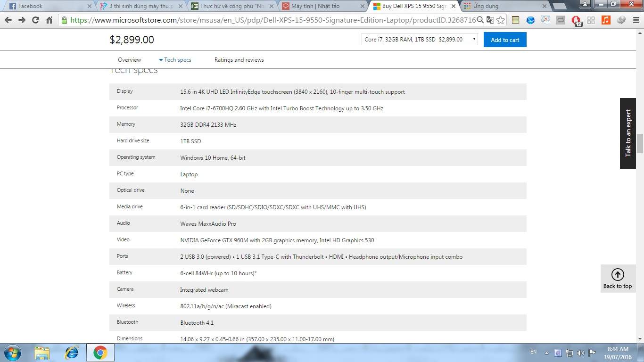Screen dimensions: 644x362
Task: Click the zoom magnifier icon in address bar
Action: point(480,20)
